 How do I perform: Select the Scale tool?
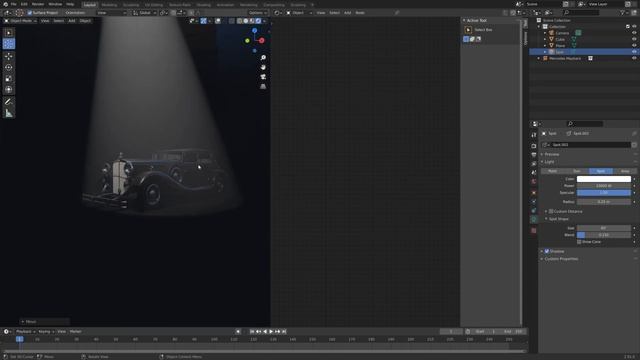point(9,78)
